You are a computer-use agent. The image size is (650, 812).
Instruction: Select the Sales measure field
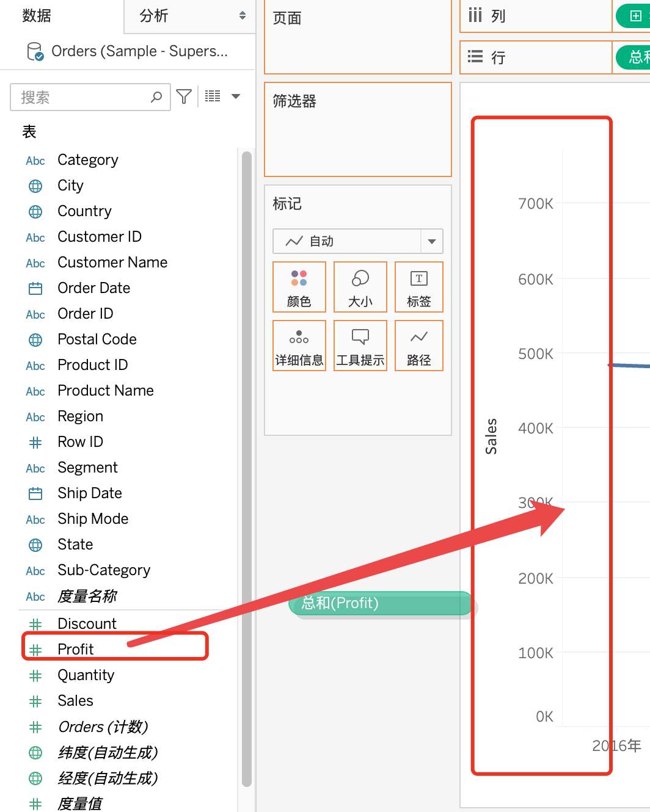76,701
